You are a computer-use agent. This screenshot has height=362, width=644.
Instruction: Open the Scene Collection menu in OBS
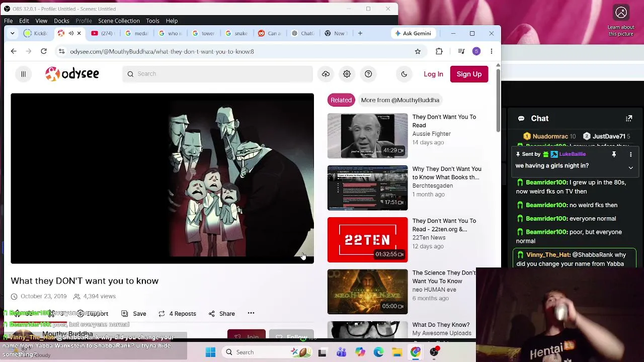(x=119, y=21)
